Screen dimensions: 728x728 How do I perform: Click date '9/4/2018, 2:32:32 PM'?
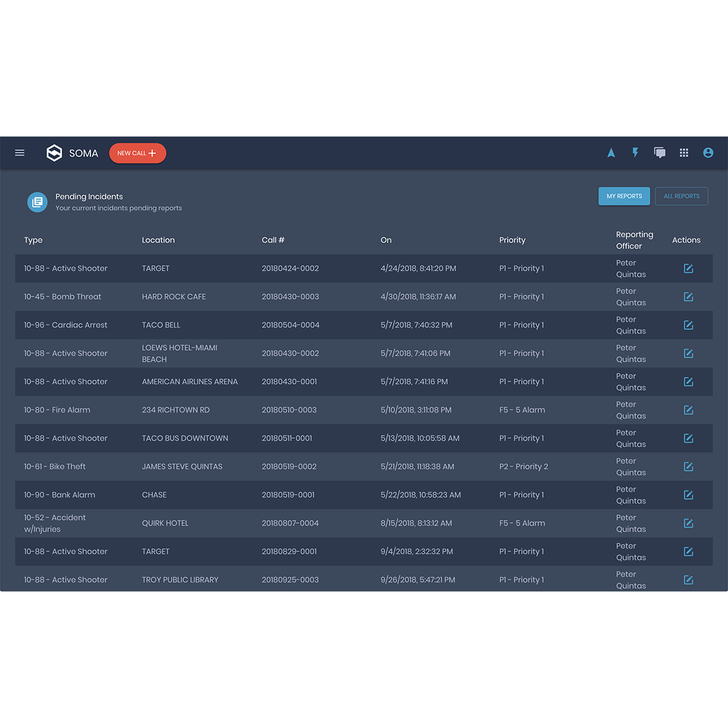(417, 551)
